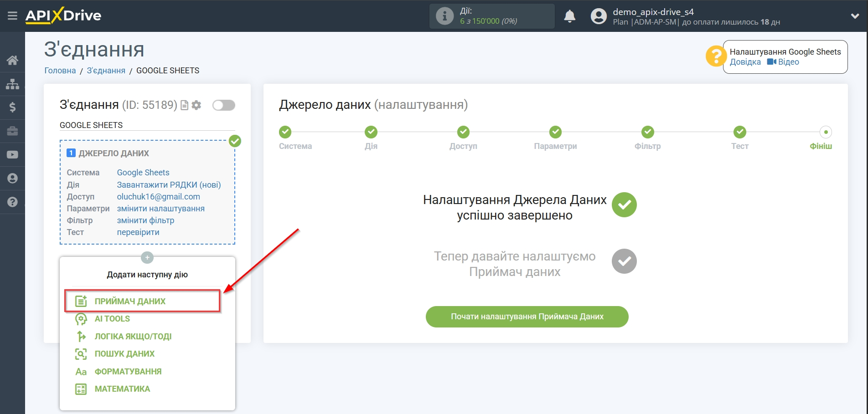Select AI TOOLS menu item
This screenshot has width=868, height=414.
click(112, 319)
